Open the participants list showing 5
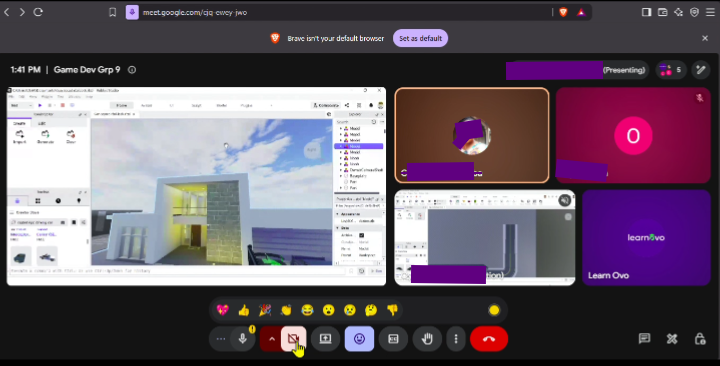 pos(671,70)
